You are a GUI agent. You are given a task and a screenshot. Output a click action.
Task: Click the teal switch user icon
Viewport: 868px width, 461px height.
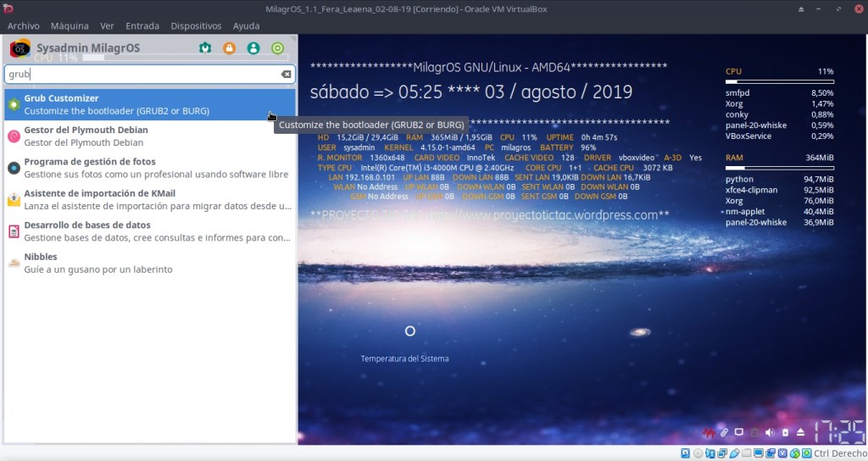tap(253, 48)
